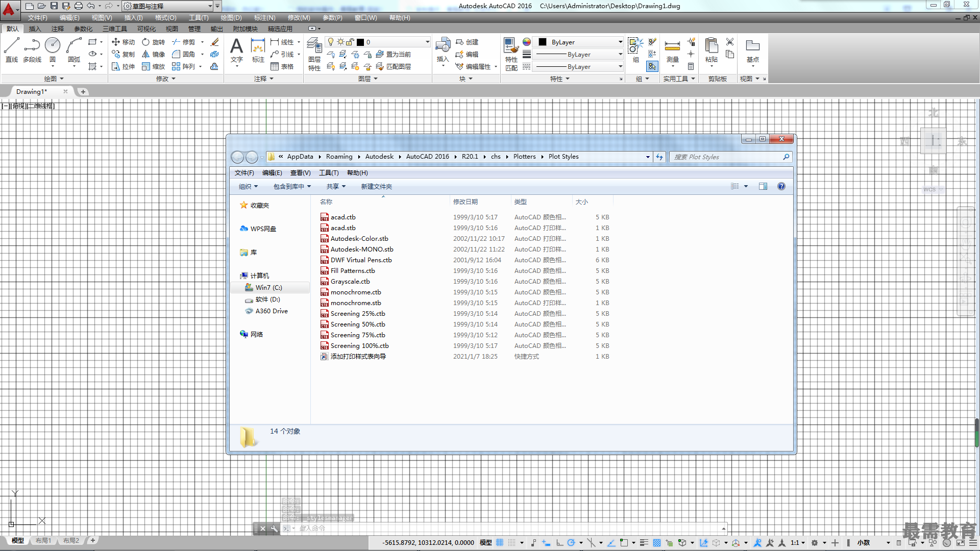This screenshot has width=980, height=551.
Task: Select Win7 (C:) drive in navigation pane
Action: [269, 287]
